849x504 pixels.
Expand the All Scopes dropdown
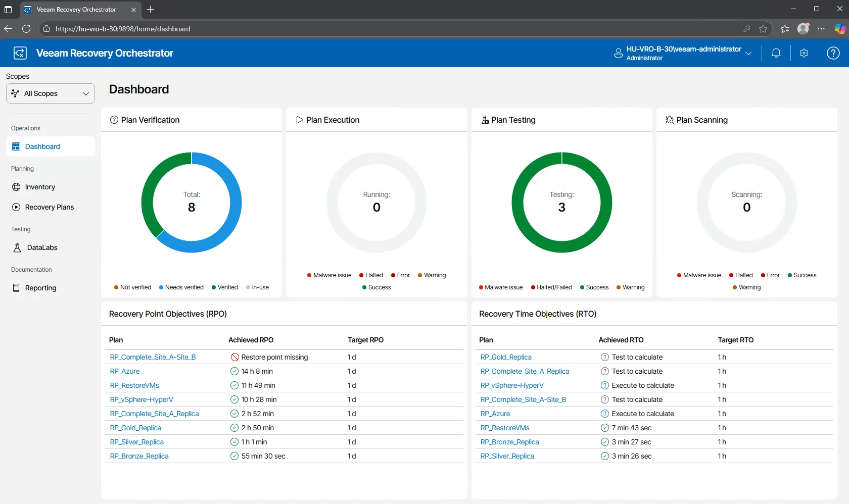pos(51,93)
